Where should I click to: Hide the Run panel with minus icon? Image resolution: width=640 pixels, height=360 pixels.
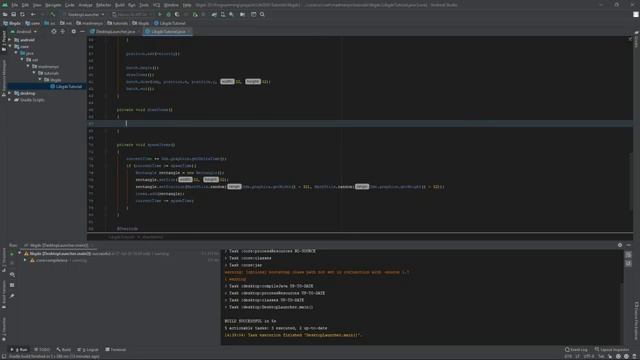629,245
